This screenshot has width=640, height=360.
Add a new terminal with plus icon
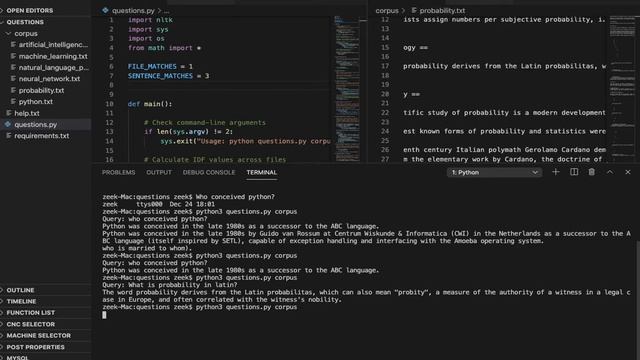[556, 172]
